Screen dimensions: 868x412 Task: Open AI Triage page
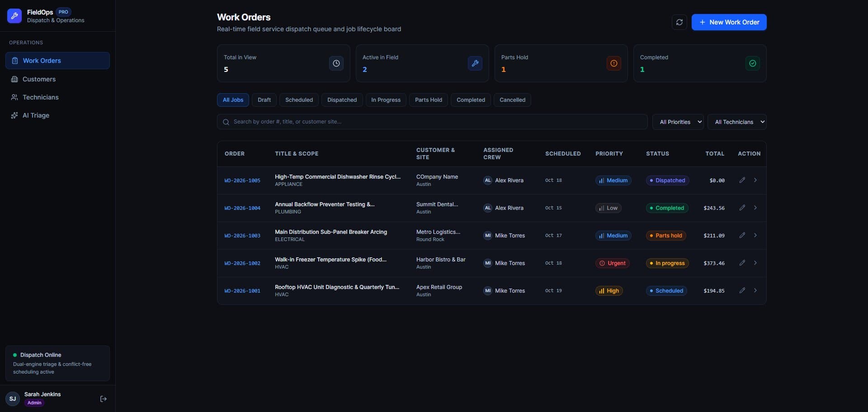57,115
